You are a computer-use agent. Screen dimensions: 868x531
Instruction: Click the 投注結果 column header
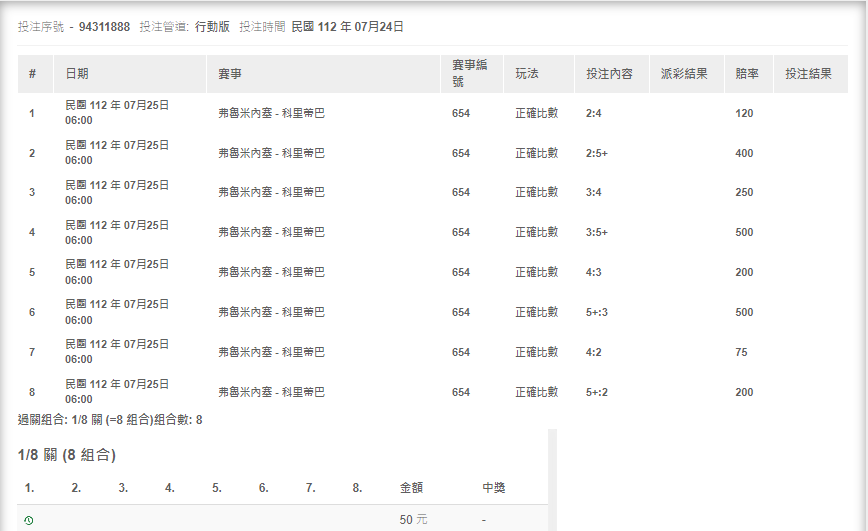point(809,74)
